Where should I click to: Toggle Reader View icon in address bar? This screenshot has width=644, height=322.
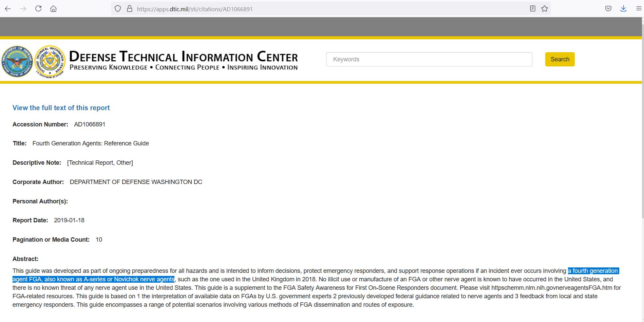(x=533, y=9)
